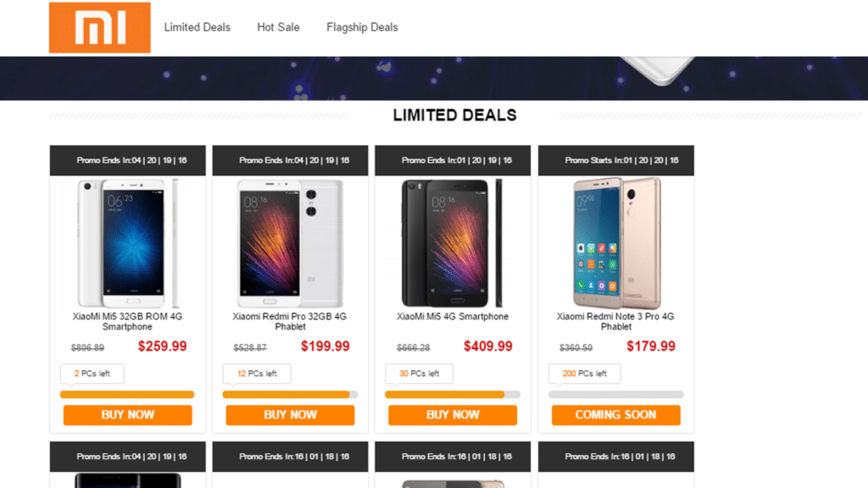The width and height of the screenshot is (868, 488).
Task: Click the '2 PCs left' stock badge
Action: [x=92, y=373]
